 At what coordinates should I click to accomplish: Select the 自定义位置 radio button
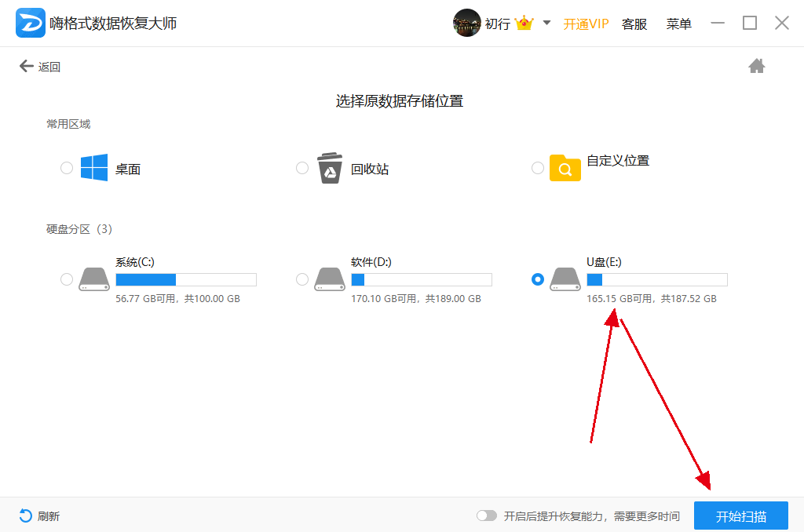[x=538, y=168]
